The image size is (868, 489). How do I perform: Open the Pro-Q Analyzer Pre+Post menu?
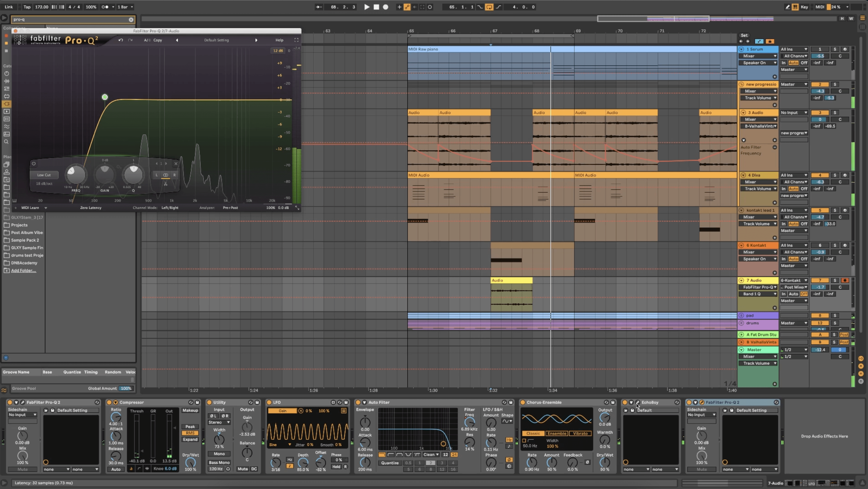[230, 208]
